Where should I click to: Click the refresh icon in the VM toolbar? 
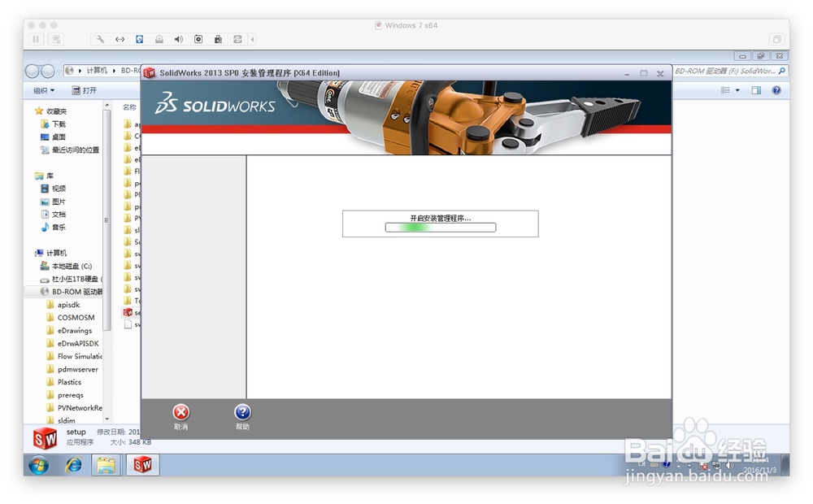click(237, 38)
